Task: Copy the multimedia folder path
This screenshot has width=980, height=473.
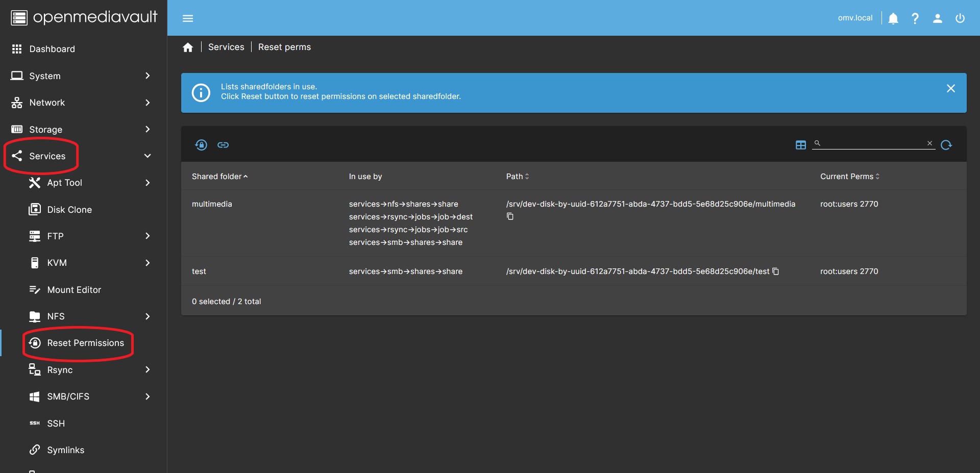Action: (x=510, y=216)
